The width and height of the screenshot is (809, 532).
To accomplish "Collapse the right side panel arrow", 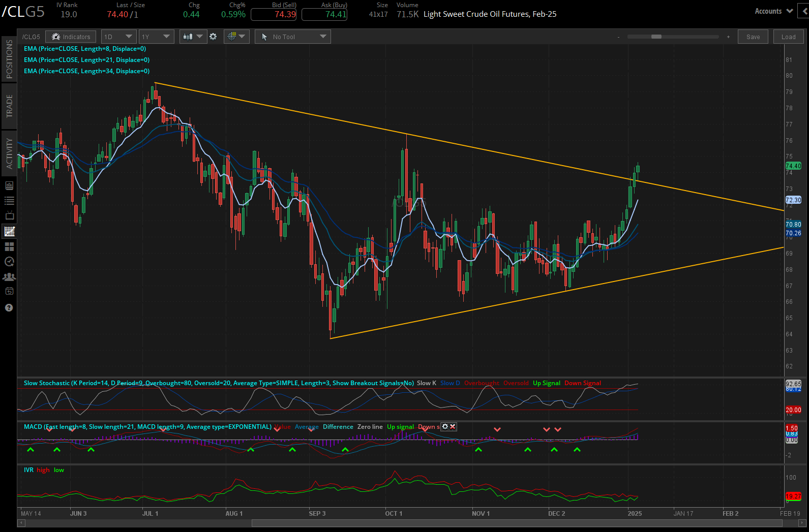I will tap(804, 11).
